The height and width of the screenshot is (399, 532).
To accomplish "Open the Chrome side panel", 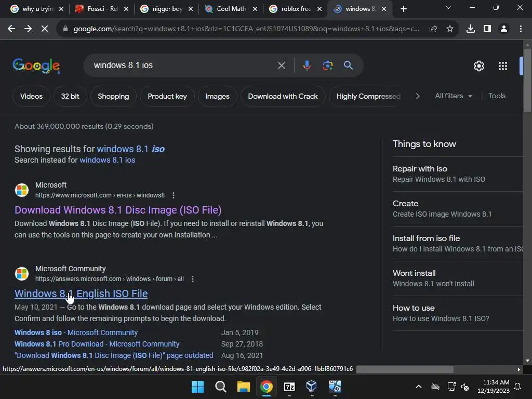I will pos(487,29).
